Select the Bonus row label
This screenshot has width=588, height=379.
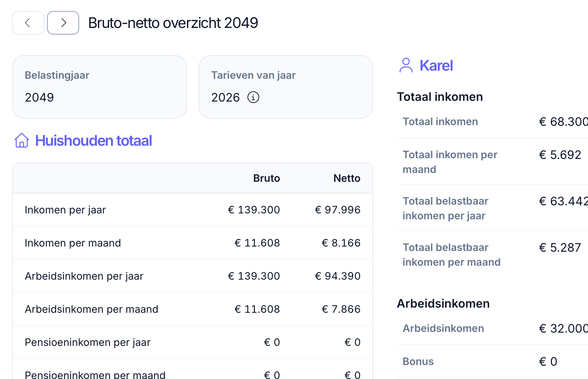(x=418, y=361)
